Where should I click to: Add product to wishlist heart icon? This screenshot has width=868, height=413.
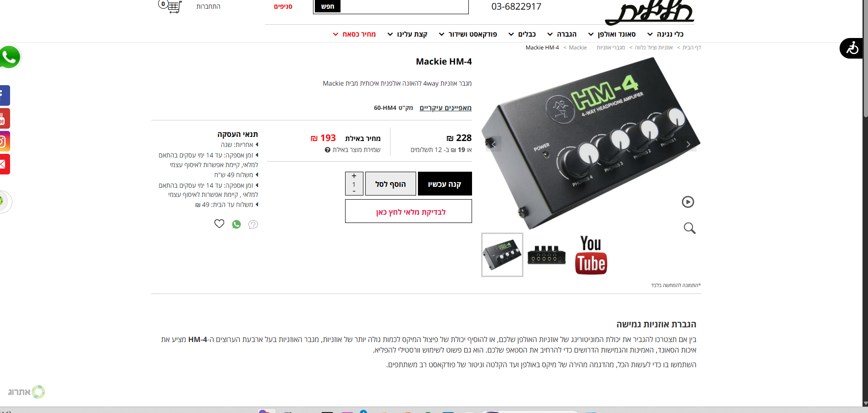(220, 224)
